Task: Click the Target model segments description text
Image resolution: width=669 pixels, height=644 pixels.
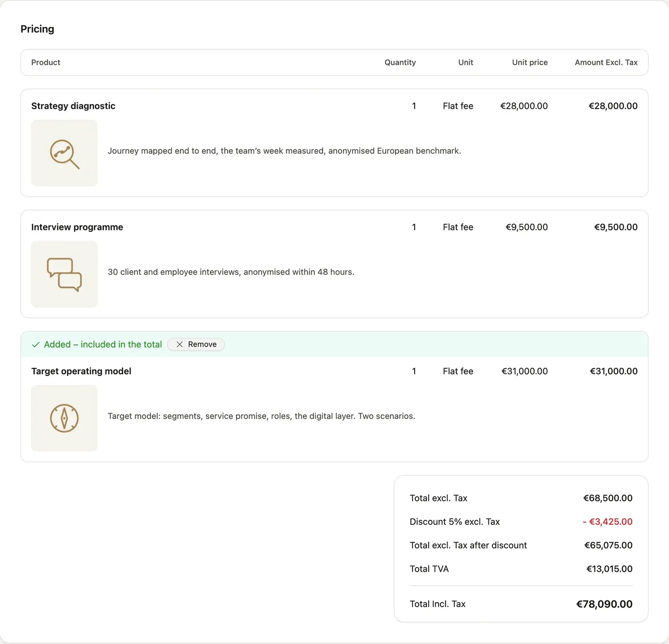Action: 261,416
